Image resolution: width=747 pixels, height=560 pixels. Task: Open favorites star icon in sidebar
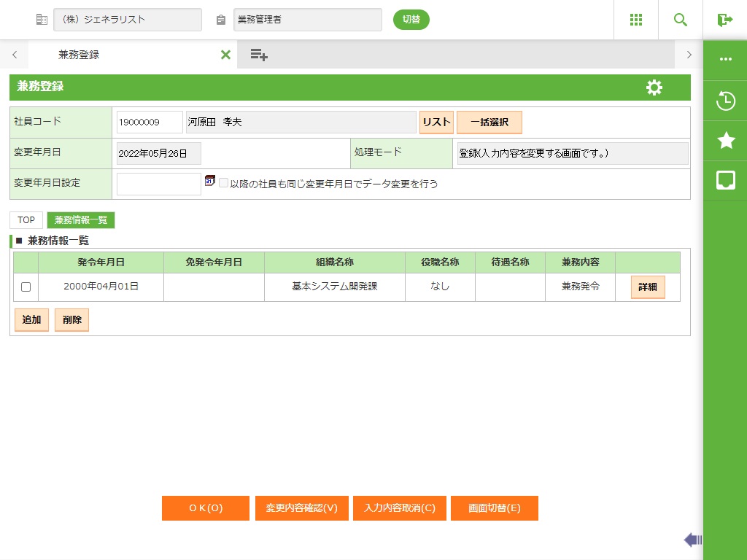(725, 141)
